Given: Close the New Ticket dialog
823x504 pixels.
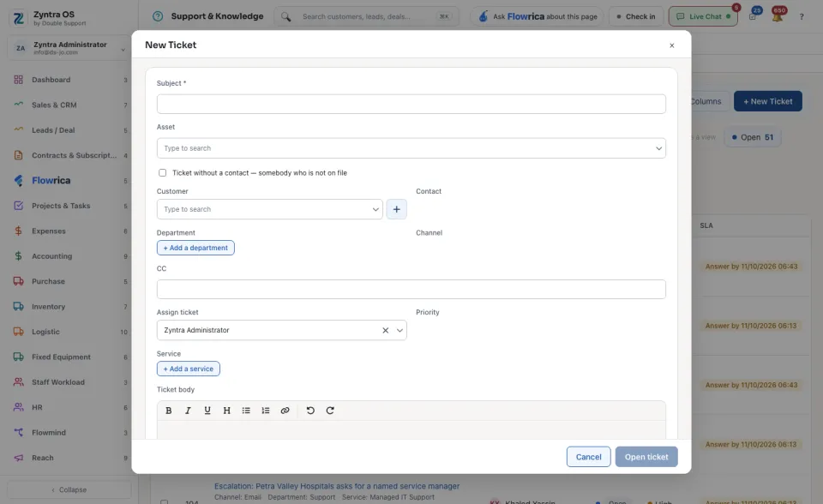Looking at the screenshot, I should (672, 45).
